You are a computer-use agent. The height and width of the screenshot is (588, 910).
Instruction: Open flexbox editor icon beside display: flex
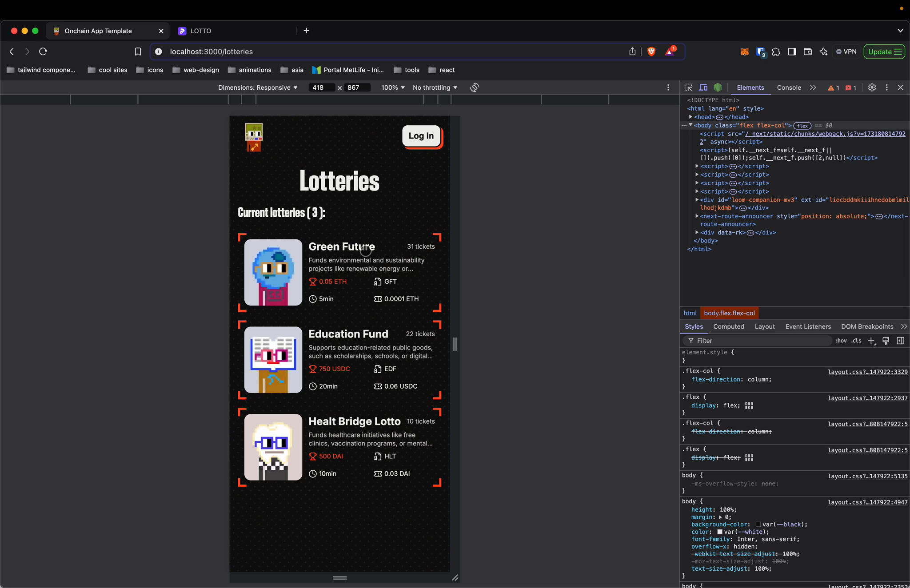coord(749,405)
